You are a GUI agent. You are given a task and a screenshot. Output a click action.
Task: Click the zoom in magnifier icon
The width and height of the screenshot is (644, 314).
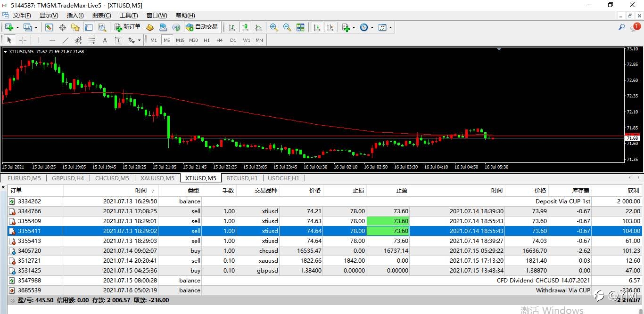pos(274,27)
